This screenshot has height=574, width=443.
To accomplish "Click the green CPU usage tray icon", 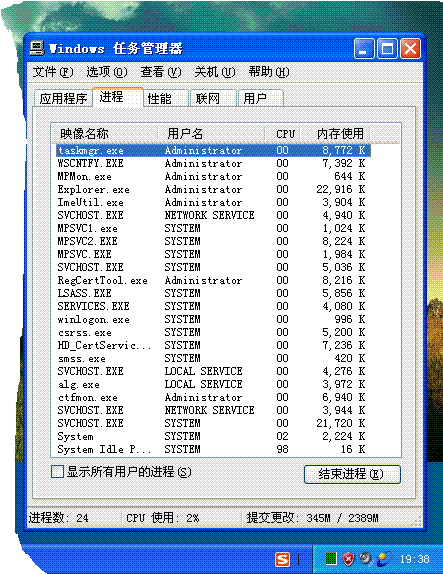I will [331, 559].
